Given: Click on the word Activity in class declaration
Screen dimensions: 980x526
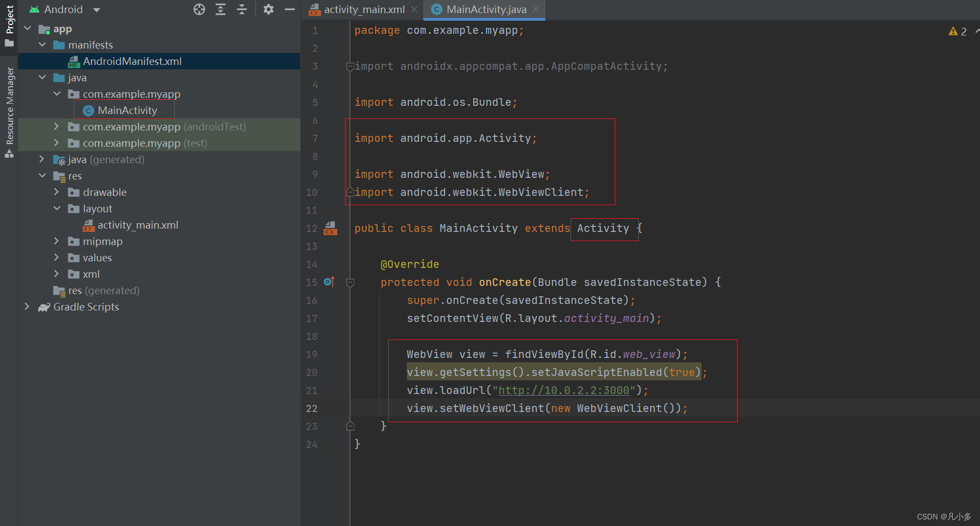Looking at the screenshot, I should 603,228.
